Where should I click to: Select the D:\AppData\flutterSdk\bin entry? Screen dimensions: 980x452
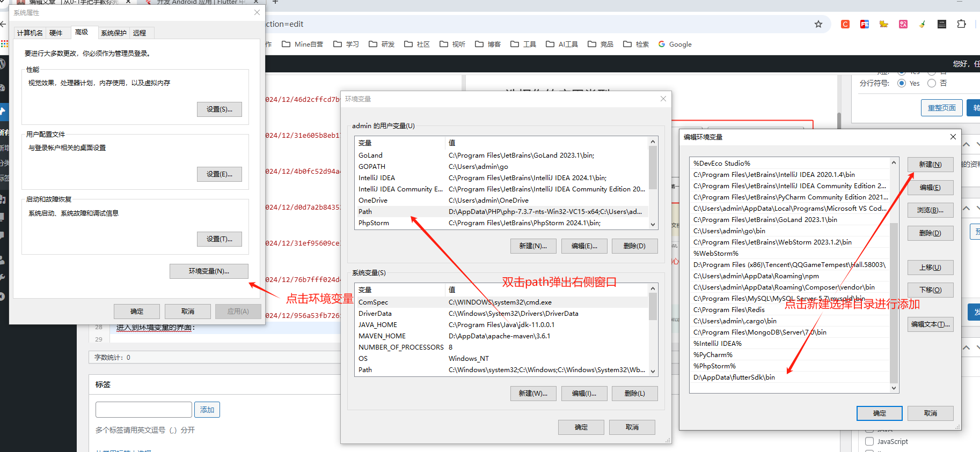789,377
